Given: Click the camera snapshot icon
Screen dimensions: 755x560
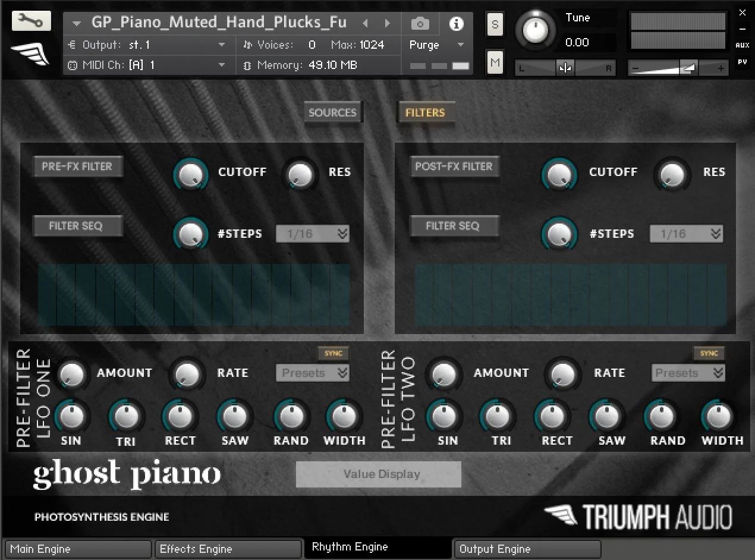Looking at the screenshot, I should point(420,24).
